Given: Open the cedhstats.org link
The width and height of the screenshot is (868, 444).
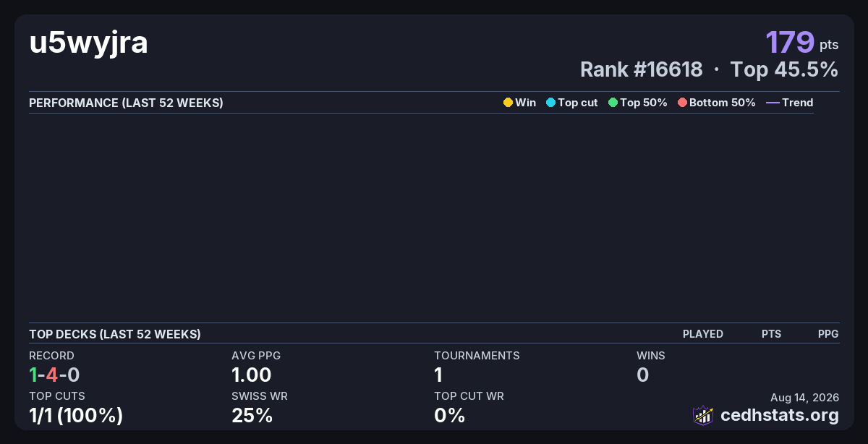Looking at the screenshot, I should [x=780, y=415].
